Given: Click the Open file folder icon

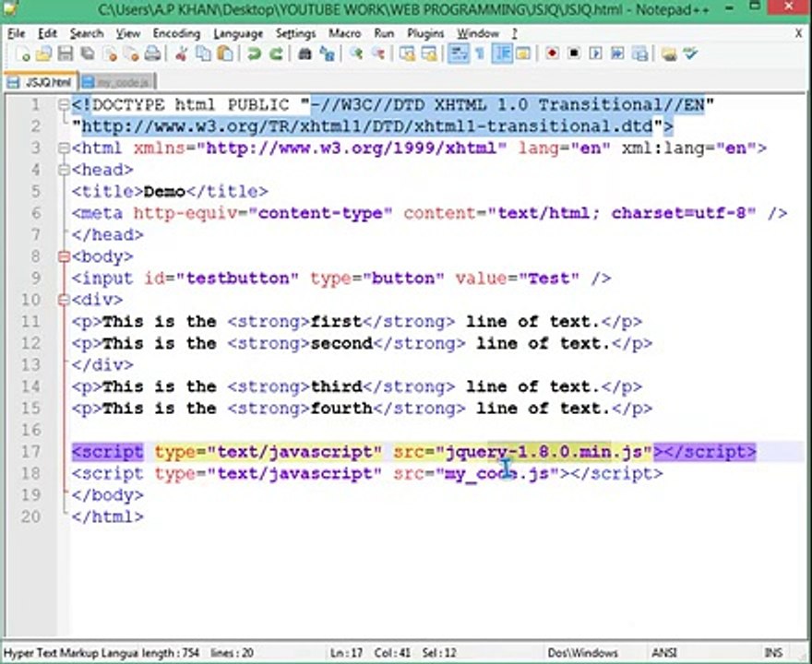Looking at the screenshot, I should click(x=43, y=53).
